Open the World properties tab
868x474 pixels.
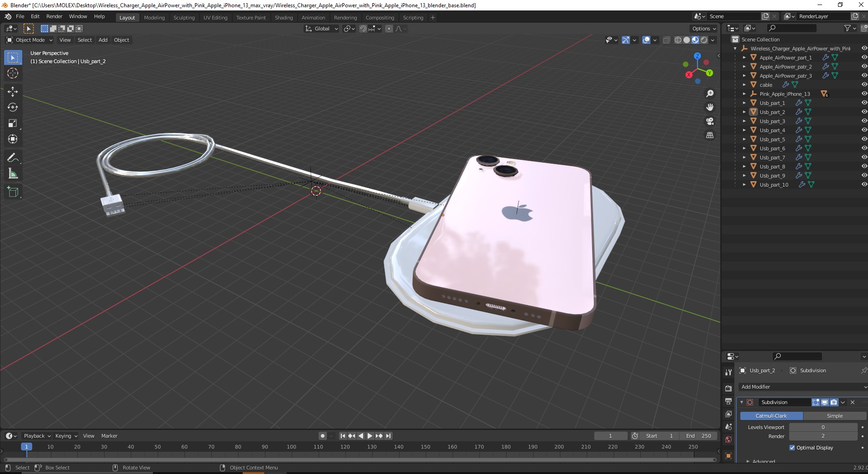point(728,439)
